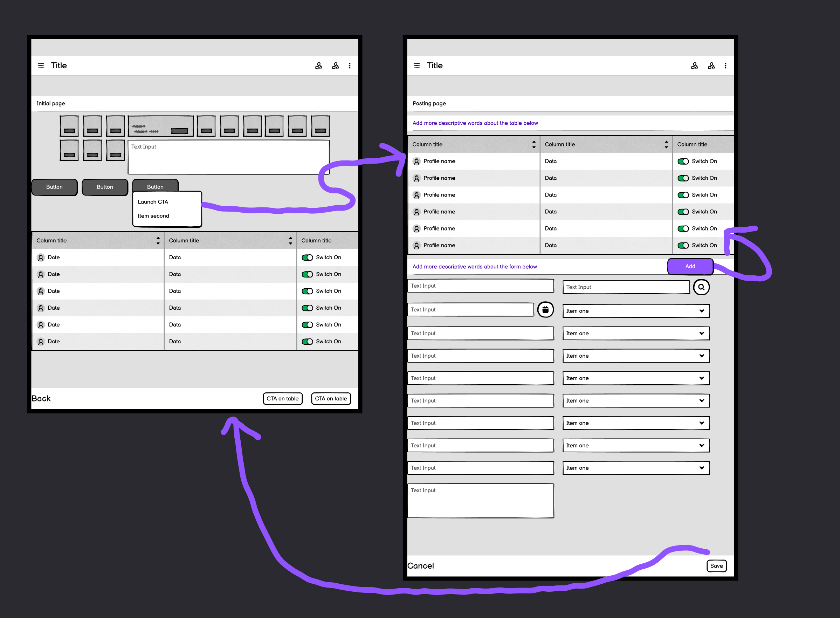This screenshot has width=840, height=618.
Task: Disable Switch On for the last Profile name row
Action: 684,245
